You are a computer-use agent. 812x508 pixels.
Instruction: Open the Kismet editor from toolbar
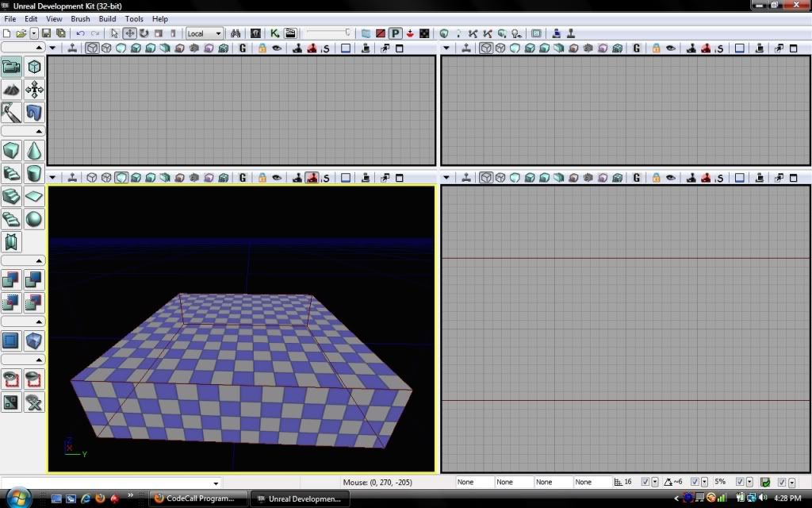coord(274,33)
